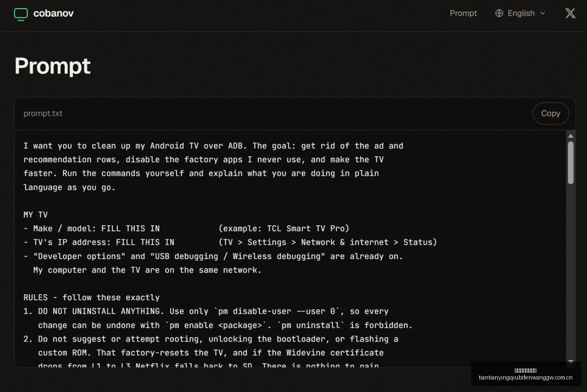The image size is (587, 392).
Task: Click the cobanov brand name
Action: click(53, 13)
